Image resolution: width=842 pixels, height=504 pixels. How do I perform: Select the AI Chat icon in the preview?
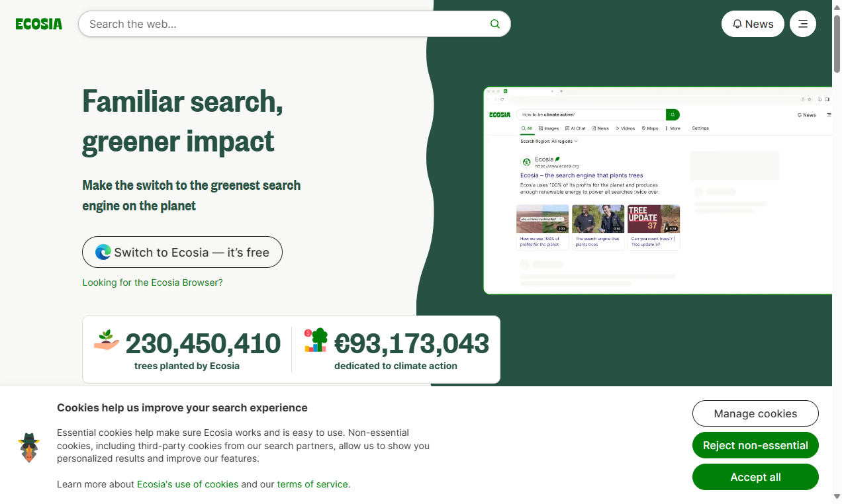pyautogui.click(x=567, y=128)
